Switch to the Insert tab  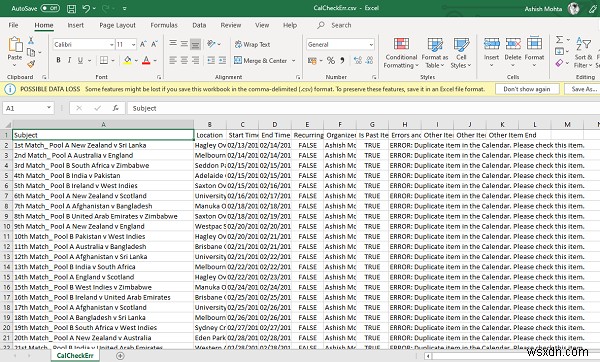coord(75,25)
